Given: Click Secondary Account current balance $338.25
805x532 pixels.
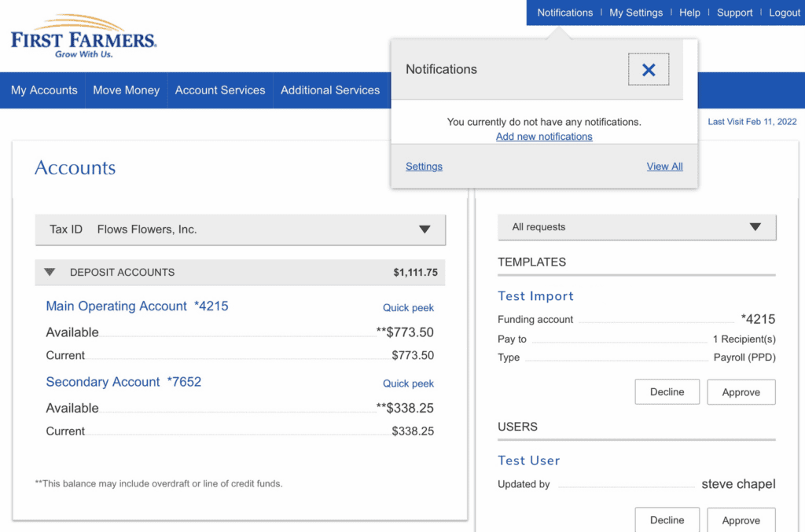Looking at the screenshot, I should point(413,431).
